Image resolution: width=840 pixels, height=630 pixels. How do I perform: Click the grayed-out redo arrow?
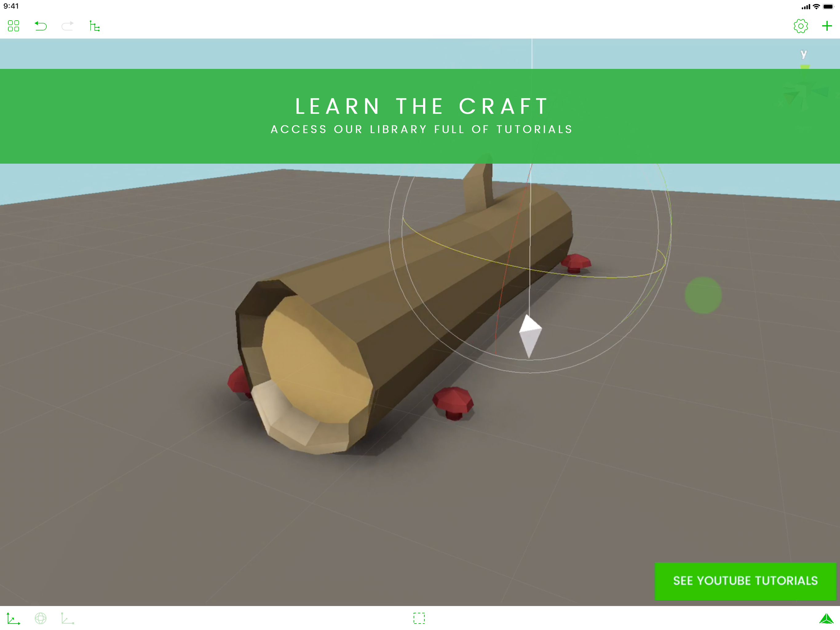[x=67, y=26]
